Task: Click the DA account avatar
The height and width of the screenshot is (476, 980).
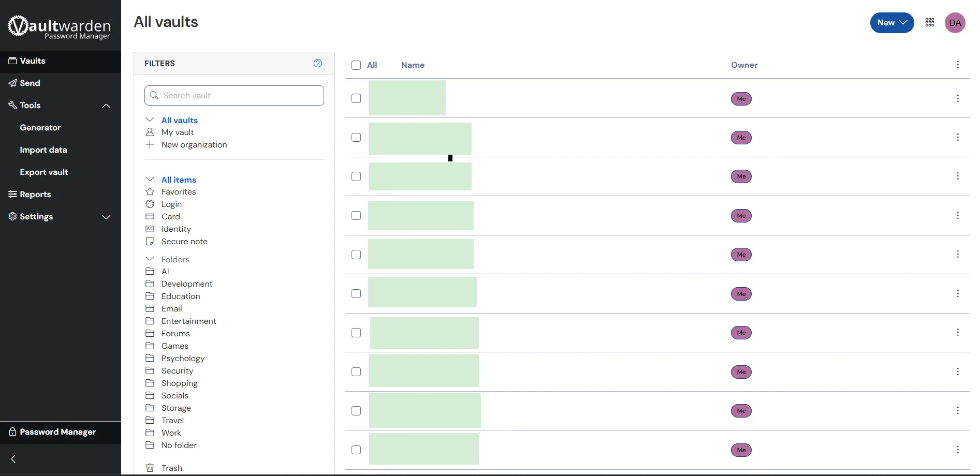Action: pos(955,23)
